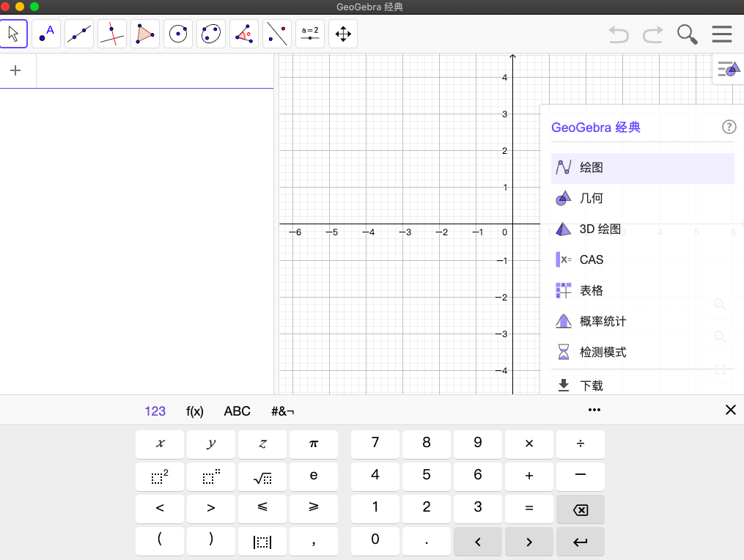Image resolution: width=744 pixels, height=560 pixels.
Task: Select the Ellipse tool
Action: (210, 34)
